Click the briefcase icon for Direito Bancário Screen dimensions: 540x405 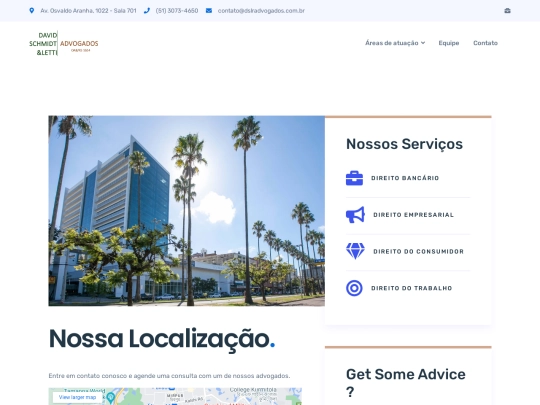pyautogui.click(x=354, y=178)
